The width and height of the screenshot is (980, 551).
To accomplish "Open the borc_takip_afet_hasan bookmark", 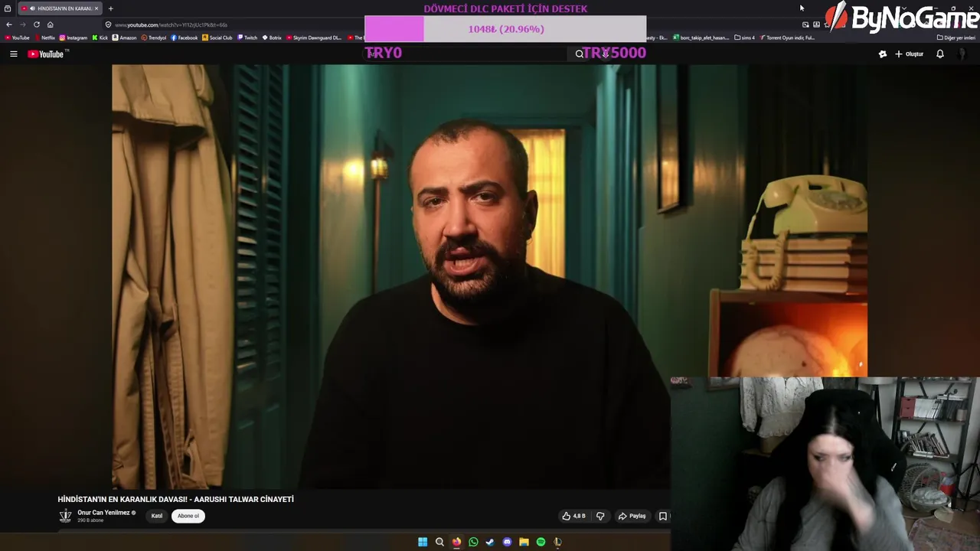I will pos(701,37).
